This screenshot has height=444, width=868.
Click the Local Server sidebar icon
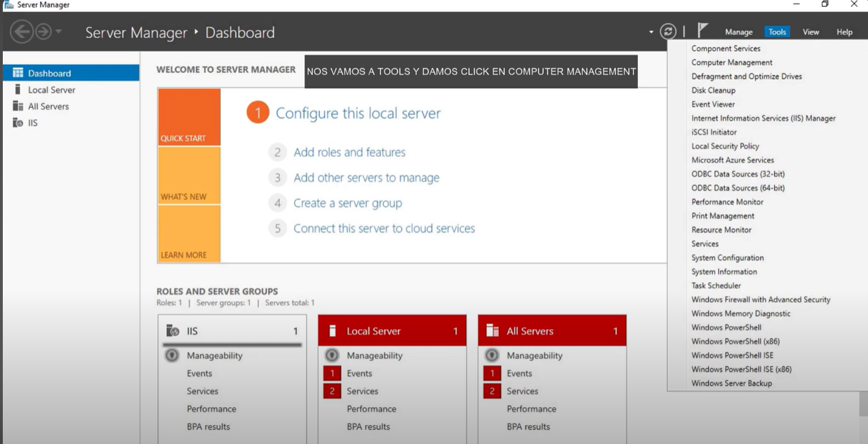click(x=18, y=90)
